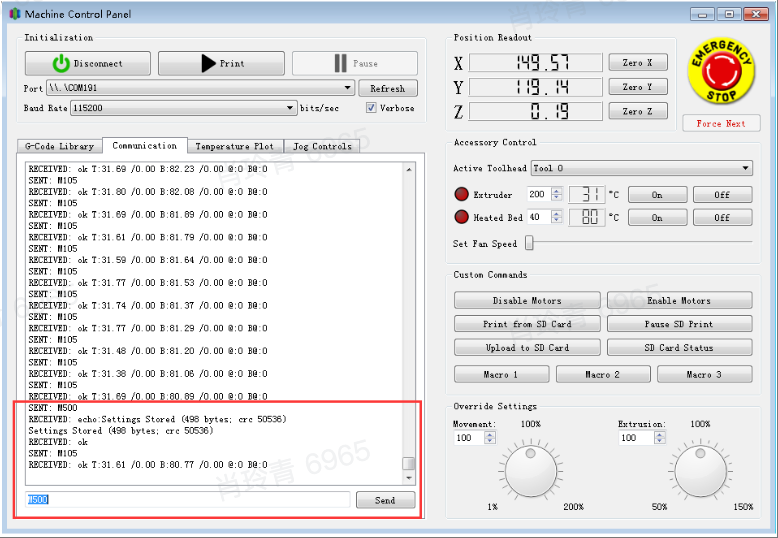Click the Disconnect power icon button
The image size is (778, 538).
pyautogui.click(x=87, y=64)
